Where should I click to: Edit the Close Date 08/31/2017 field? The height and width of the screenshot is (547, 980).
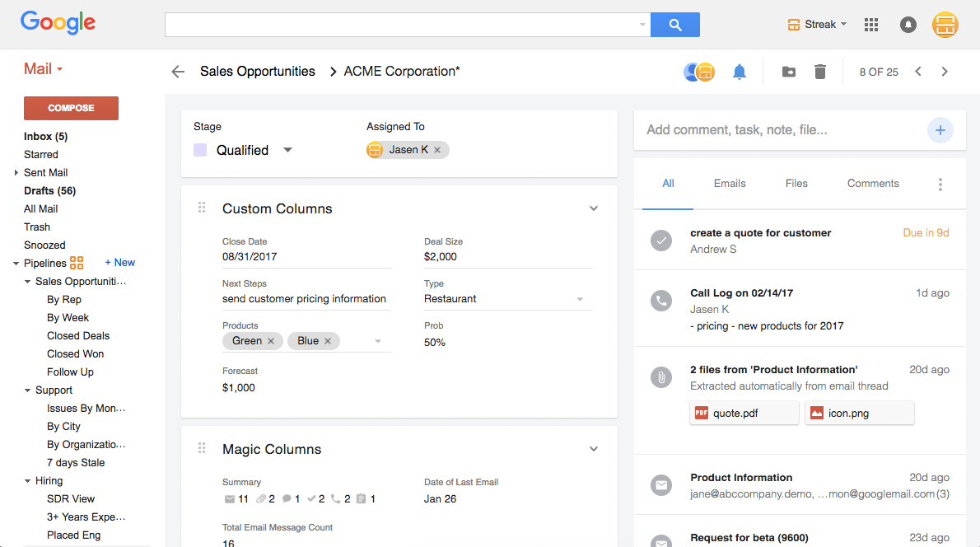click(306, 257)
